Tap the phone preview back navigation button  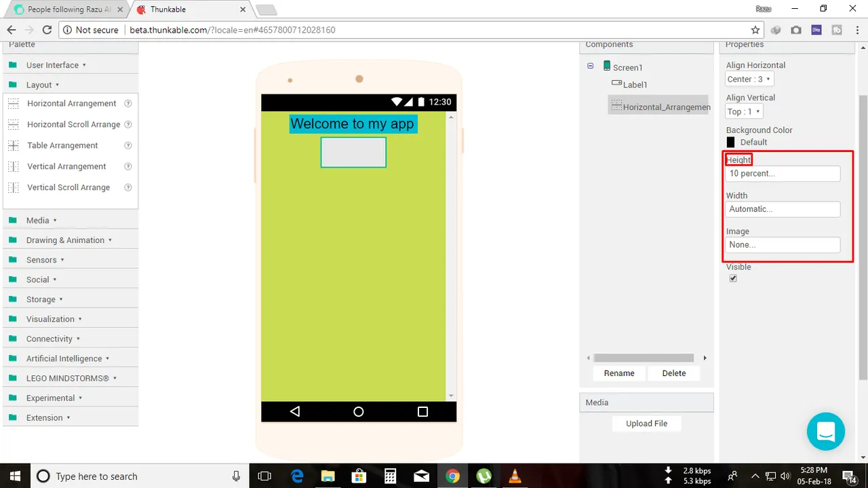pos(294,412)
